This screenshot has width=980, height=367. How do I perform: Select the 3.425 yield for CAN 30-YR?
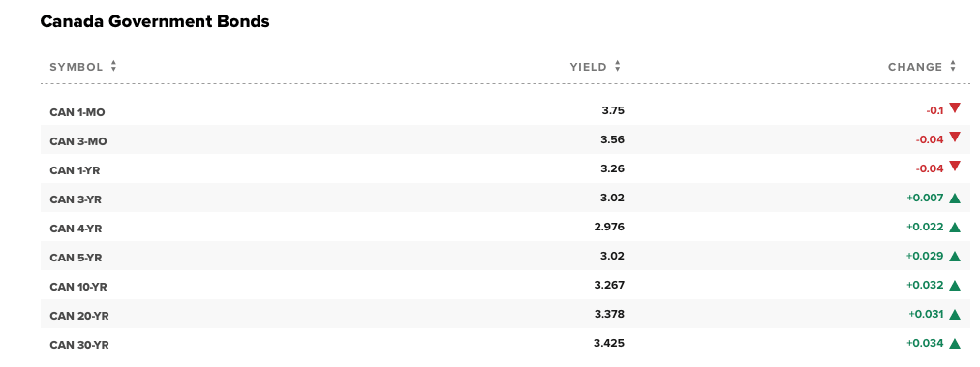[x=609, y=343]
